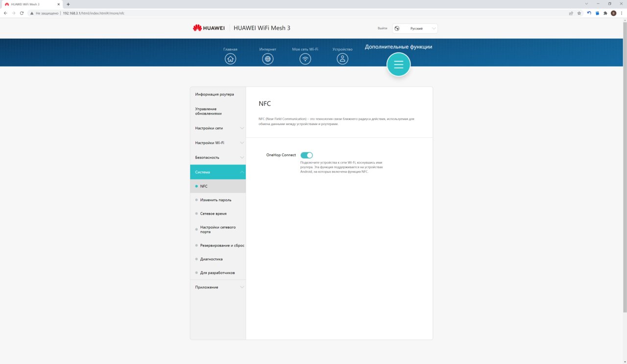Click the OneHop Connect label
The height and width of the screenshot is (364, 627).
[x=281, y=155]
